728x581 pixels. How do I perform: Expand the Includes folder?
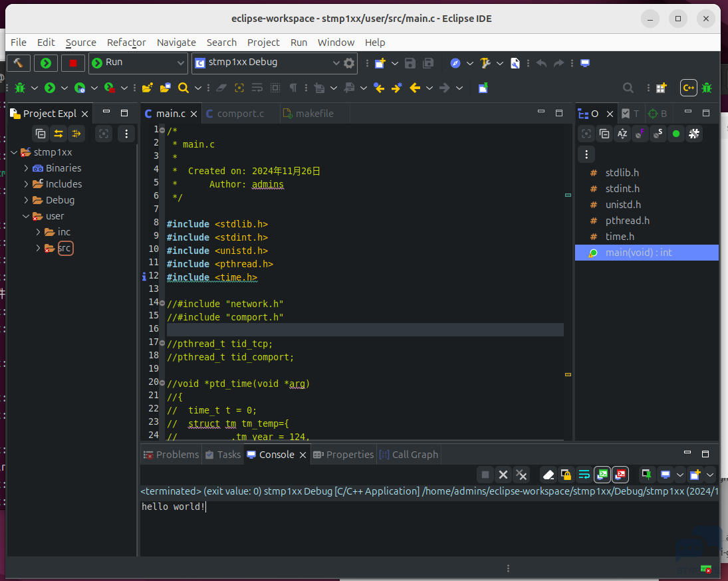[x=26, y=184]
